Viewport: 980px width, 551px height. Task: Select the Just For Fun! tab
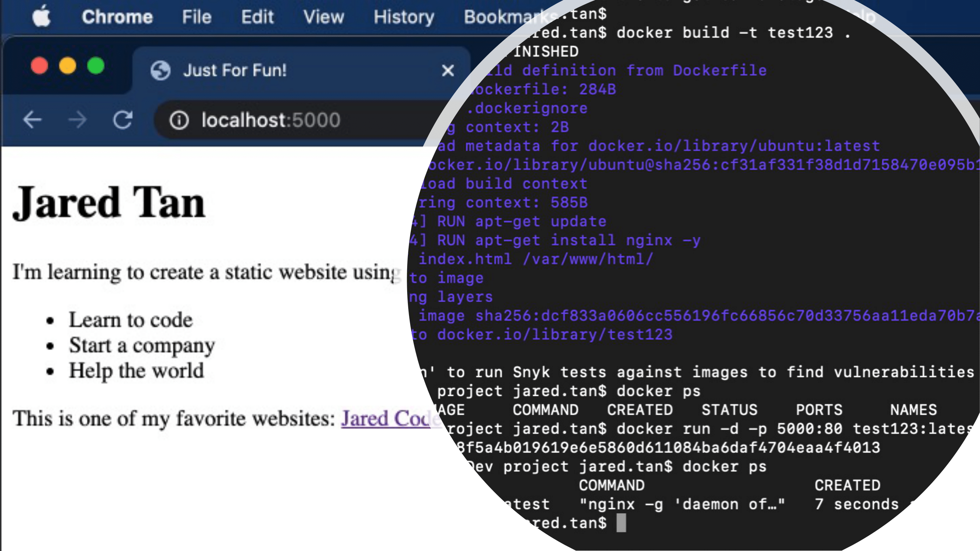[x=301, y=71]
